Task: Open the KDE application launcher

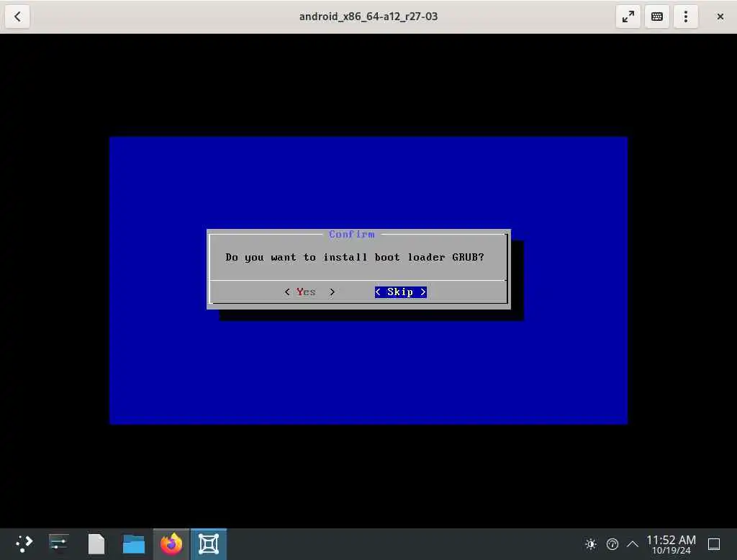Action: coord(24,544)
